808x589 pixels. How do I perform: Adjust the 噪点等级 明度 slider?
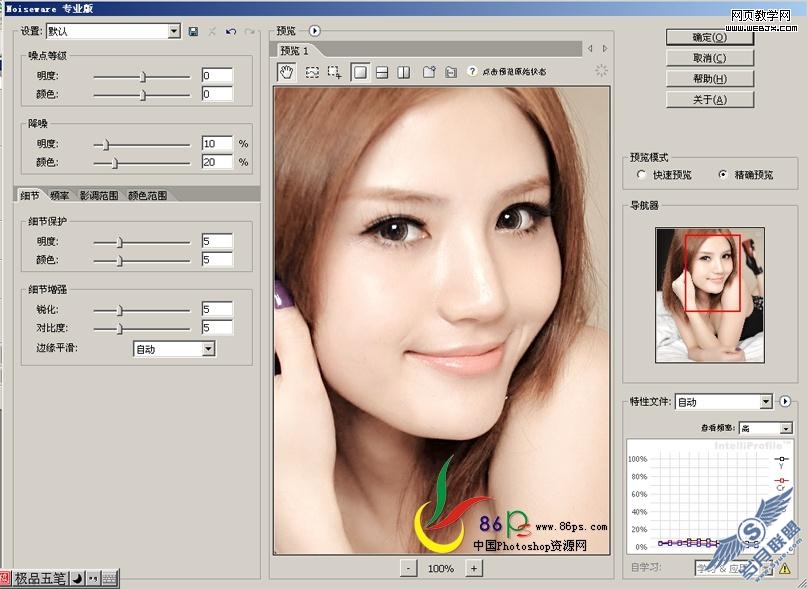click(142, 77)
